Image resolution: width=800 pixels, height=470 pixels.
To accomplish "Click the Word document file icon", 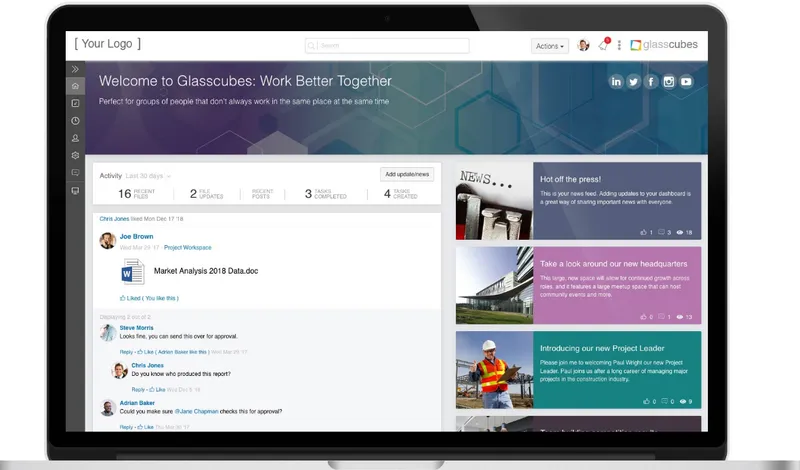I will [133, 271].
